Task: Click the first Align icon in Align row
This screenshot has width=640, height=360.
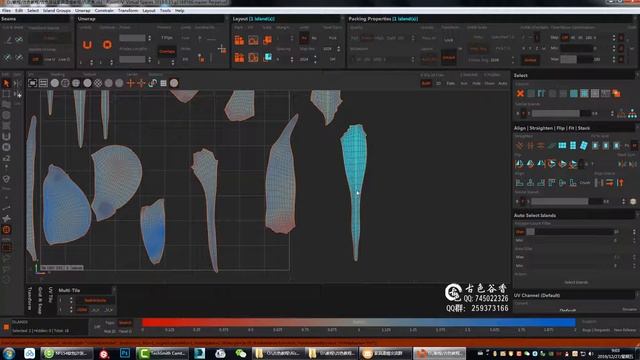Action: (x=519, y=183)
